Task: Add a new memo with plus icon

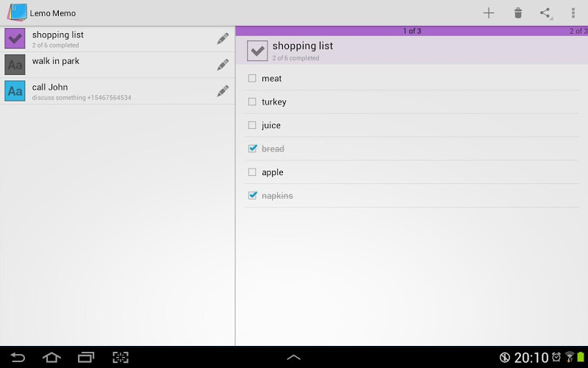Action: (488, 13)
